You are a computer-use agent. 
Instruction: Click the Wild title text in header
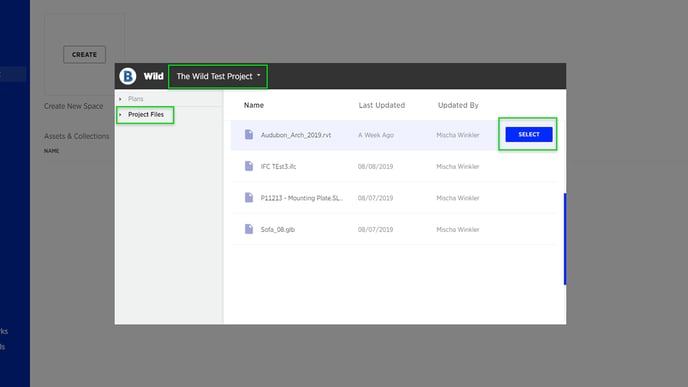pyautogui.click(x=154, y=76)
